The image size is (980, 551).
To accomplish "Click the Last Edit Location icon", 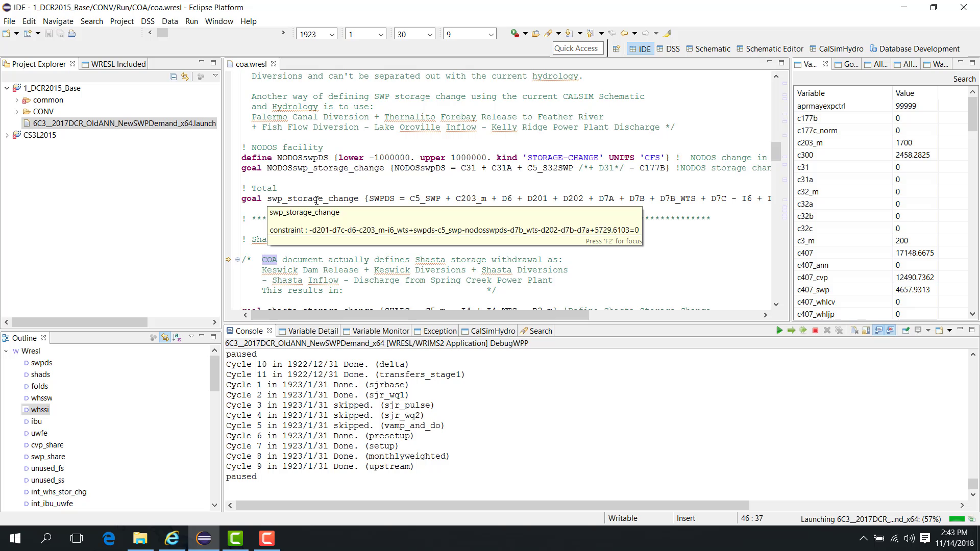I will tap(612, 34).
